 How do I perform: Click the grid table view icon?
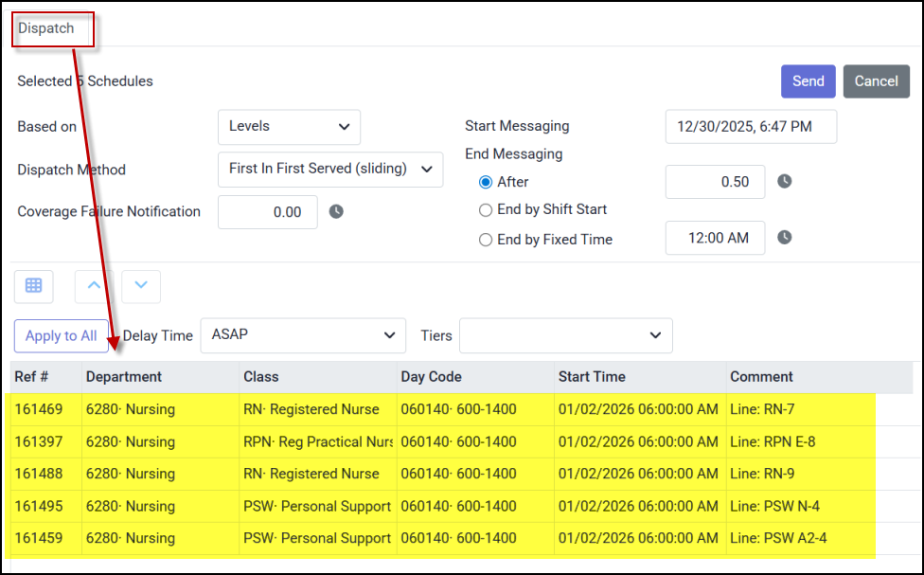pyautogui.click(x=34, y=285)
